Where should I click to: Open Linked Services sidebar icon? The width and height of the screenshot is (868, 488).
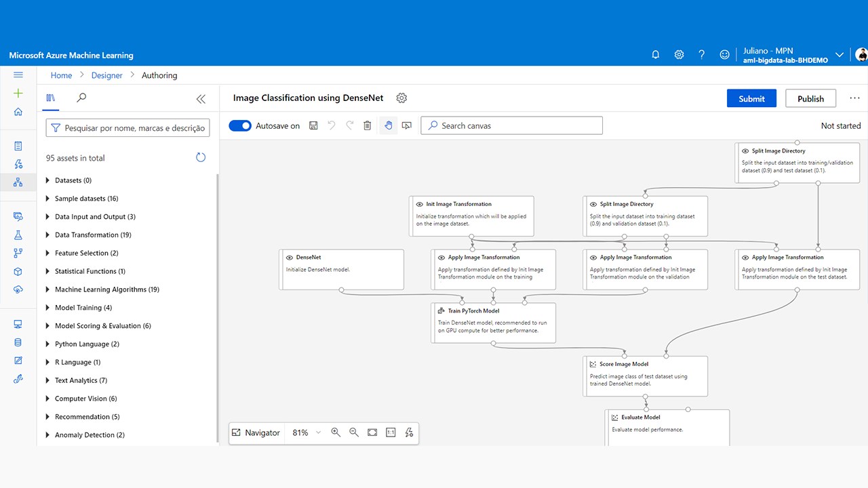pos(18,379)
